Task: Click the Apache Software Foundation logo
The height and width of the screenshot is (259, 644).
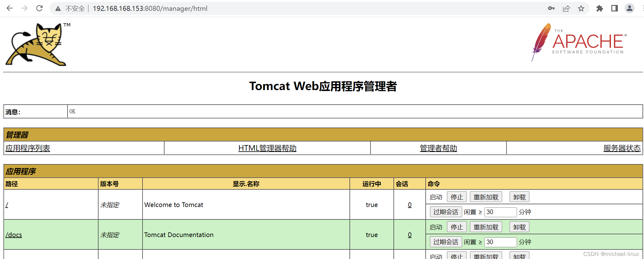Action: point(579,42)
